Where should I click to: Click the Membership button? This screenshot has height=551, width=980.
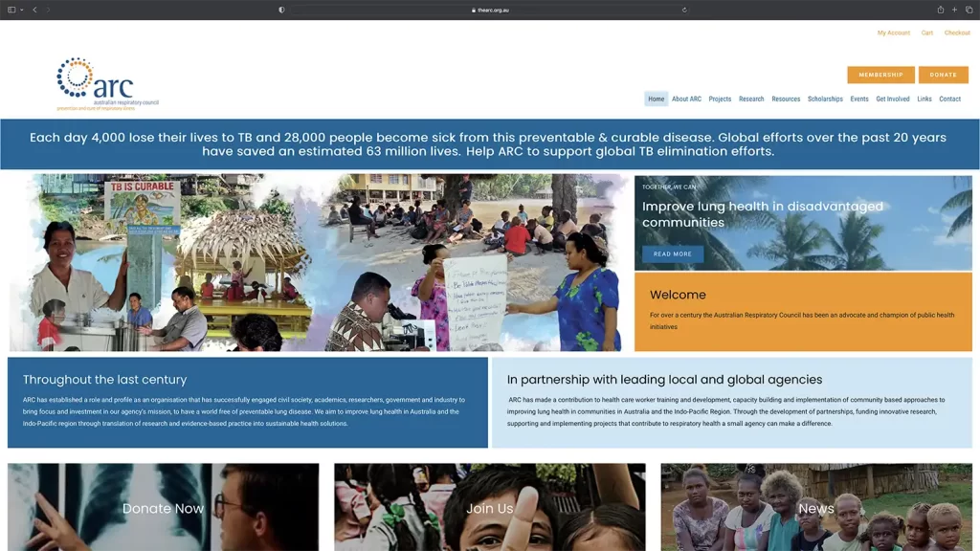(x=880, y=75)
